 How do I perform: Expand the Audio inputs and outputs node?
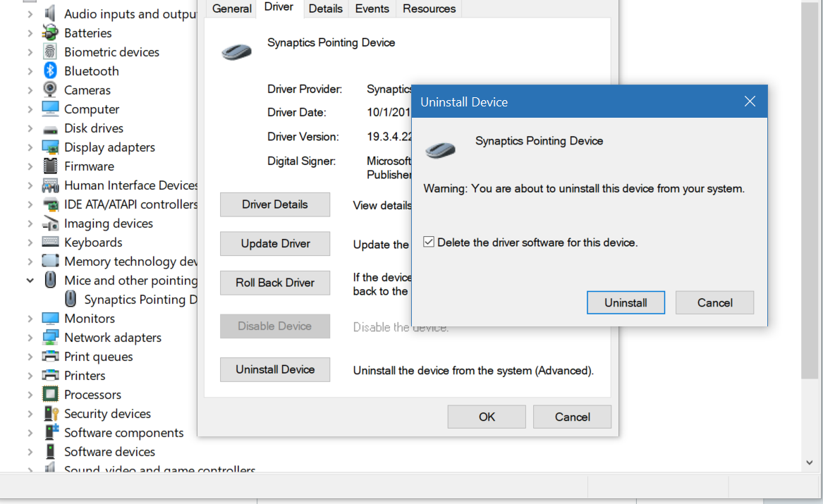(30, 14)
